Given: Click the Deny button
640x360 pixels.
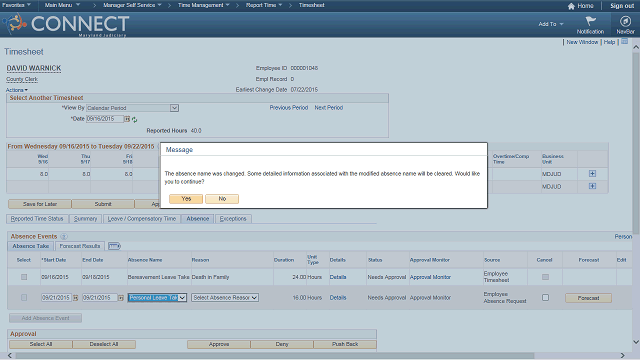Looking at the screenshot, I should click(x=282, y=344).
